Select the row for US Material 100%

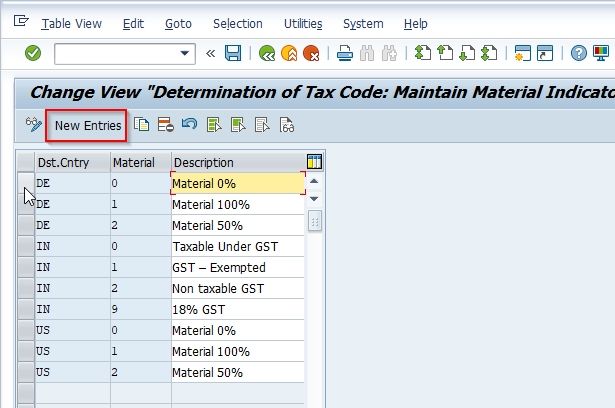[x=26, y=352]
